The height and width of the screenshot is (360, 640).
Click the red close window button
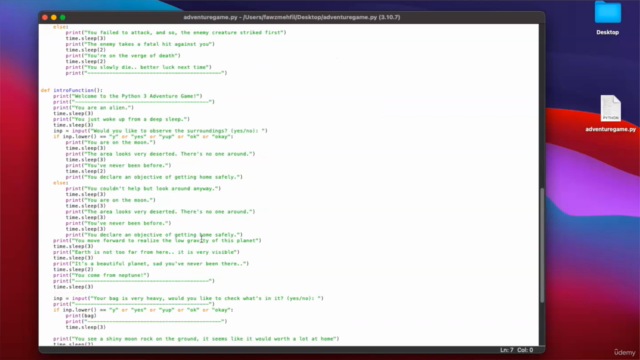pos(45,17)
